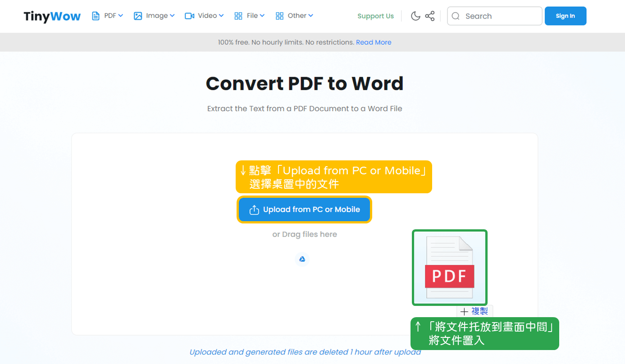
Task: Focus the Search input field
Action: [x=494, y=16]
